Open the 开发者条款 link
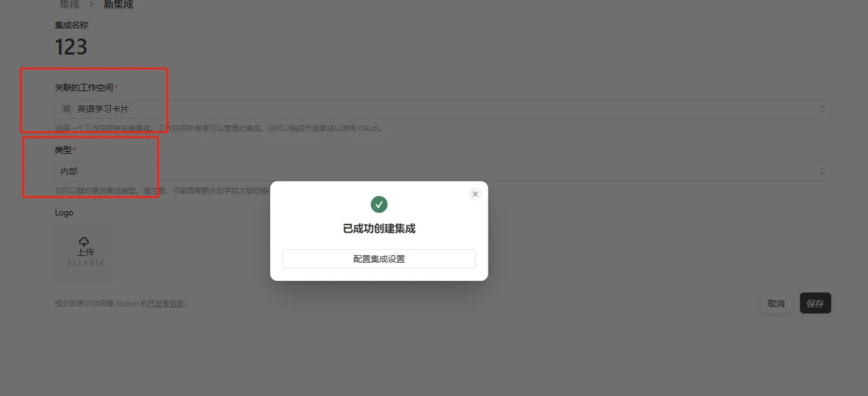Screen dimensions: 868x396 166,304
